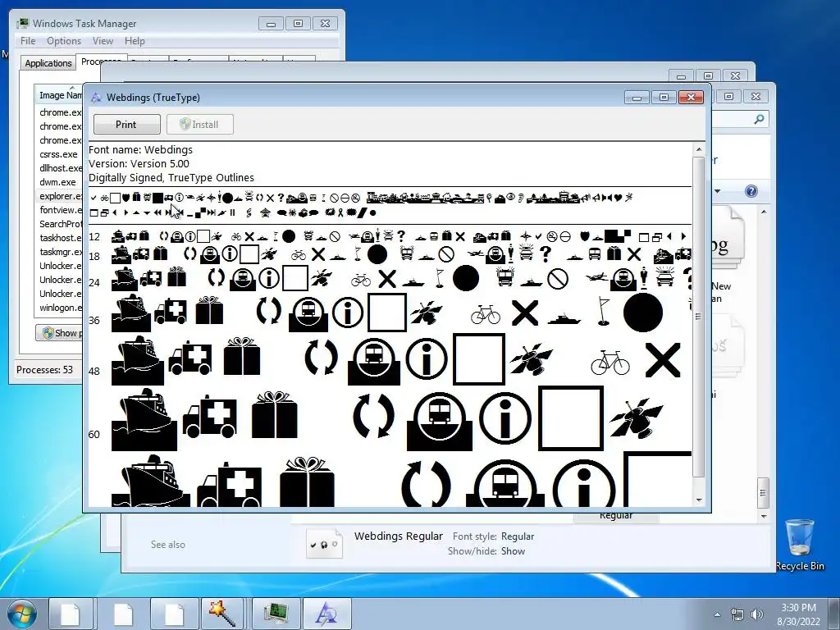Image resolution: width=840 pixels, height=630 pixels.
Task: Select the explorer process row
Action: tap(60, 196)
